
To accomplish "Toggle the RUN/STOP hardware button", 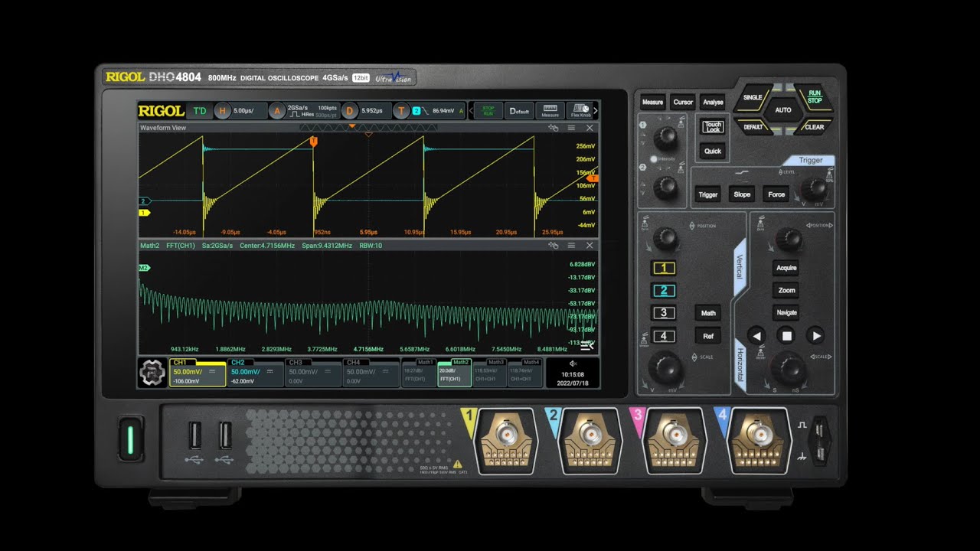I will pos(815,97).
